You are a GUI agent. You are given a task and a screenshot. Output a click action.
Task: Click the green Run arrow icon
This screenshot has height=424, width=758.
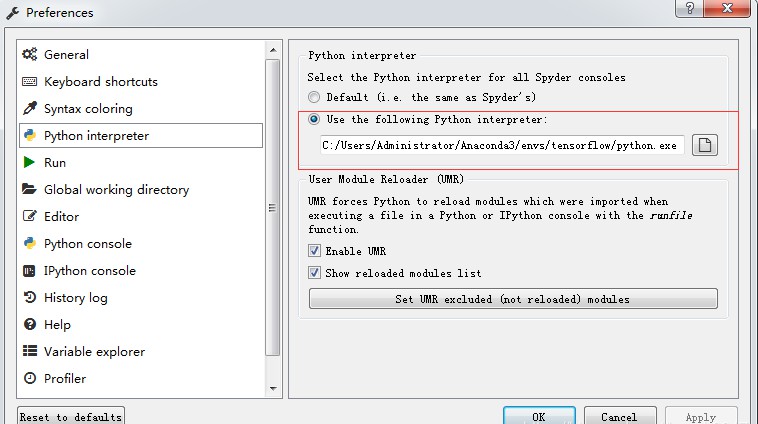click(x=29, y=162)
